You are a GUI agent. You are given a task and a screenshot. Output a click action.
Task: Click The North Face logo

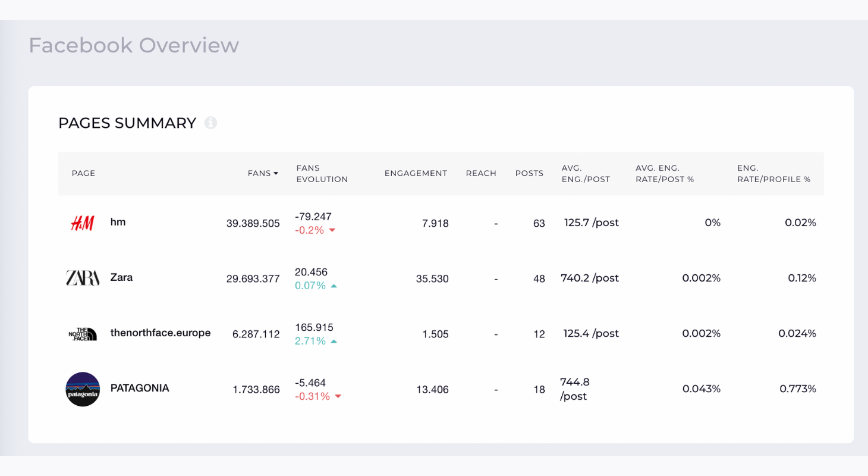coord(83,334)
